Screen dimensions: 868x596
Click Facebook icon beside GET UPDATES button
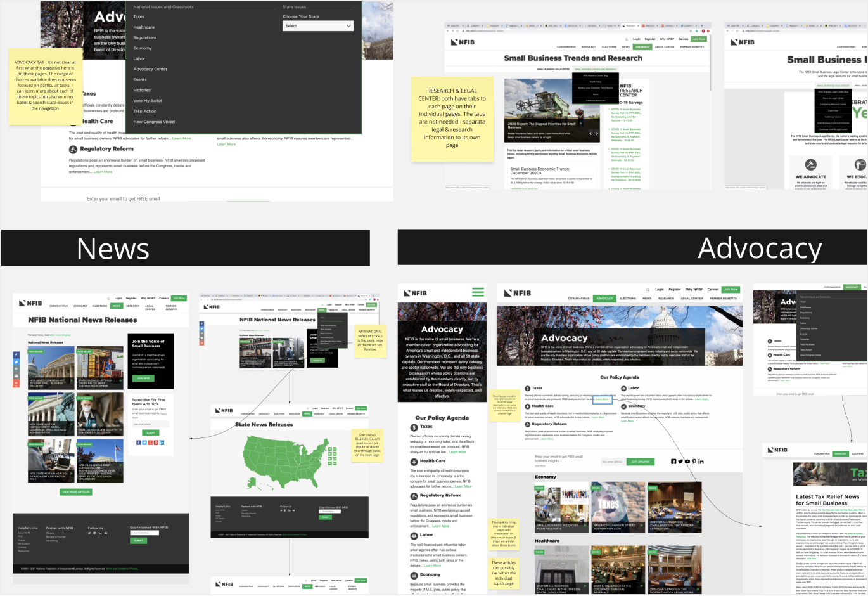pyautogui.click(x=673, y=462)
